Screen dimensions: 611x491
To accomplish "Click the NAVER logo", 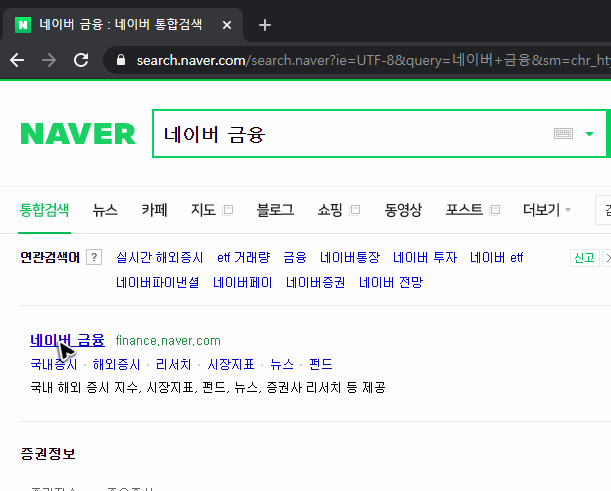I will [x=78, y=134].
